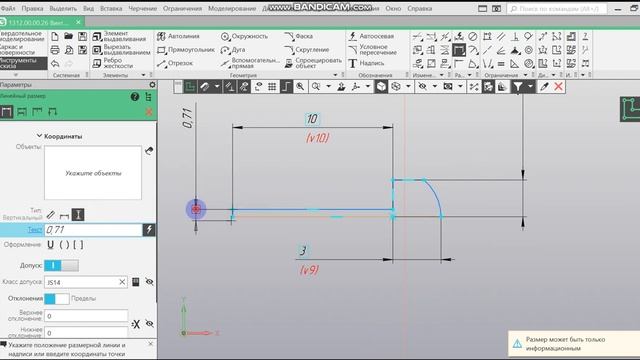Expand the Элементы group dropdown
The height and width of the screenshot is (360, 640).
[143, 75]
